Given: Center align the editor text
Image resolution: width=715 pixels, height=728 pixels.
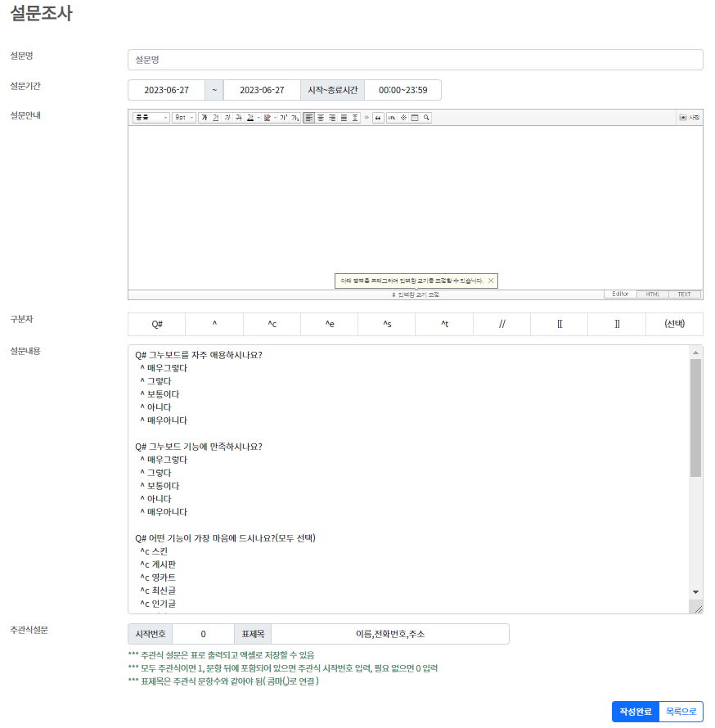Looking at the screenshot, I should point(321,118).
